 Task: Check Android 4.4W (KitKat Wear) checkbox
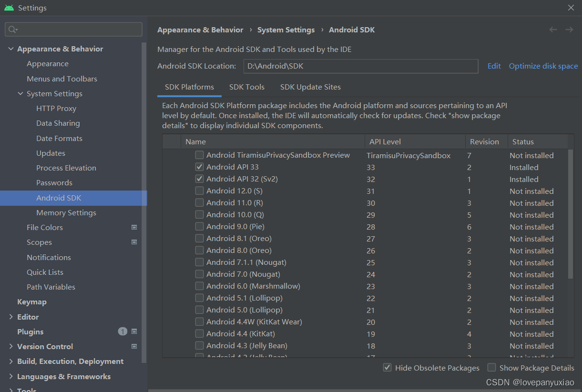(199, 322)
